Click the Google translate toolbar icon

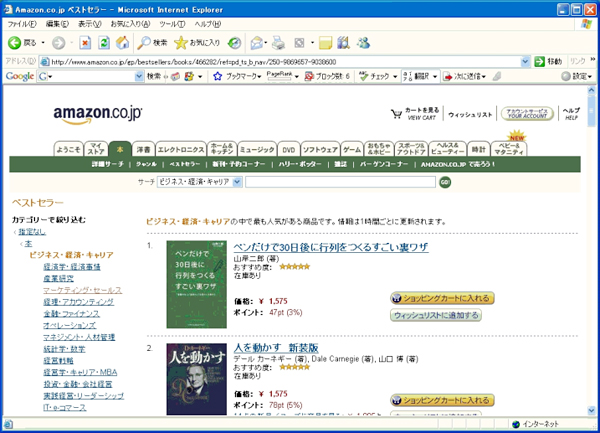pyautogui.click(x=408, y=76)
